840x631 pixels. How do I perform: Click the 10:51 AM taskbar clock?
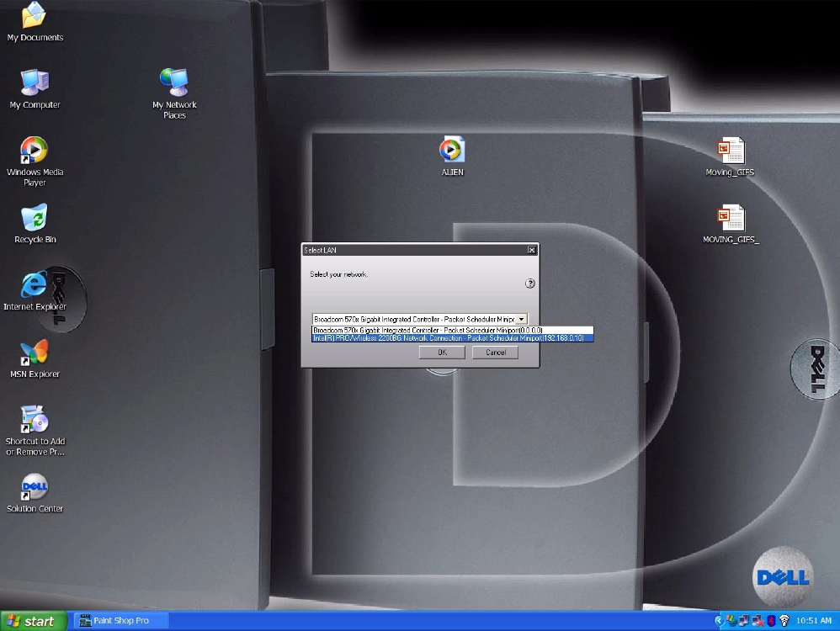pos(813,620)
